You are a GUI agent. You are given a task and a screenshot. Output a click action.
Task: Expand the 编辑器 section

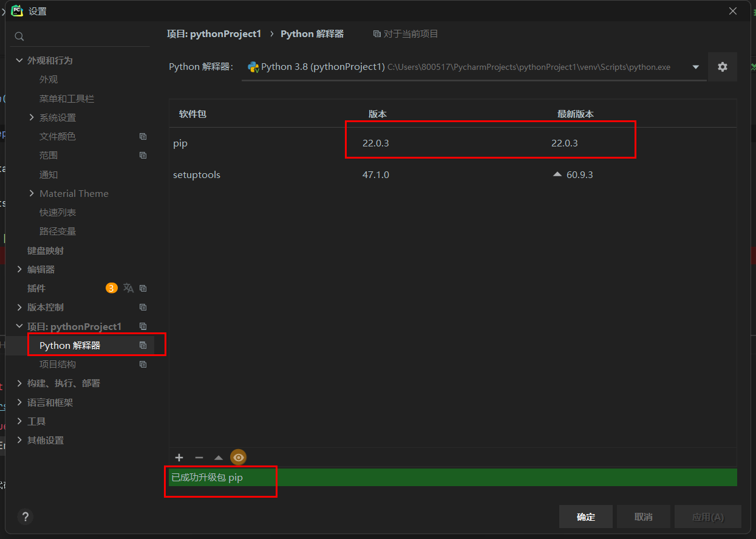click(x=19, y=269)
